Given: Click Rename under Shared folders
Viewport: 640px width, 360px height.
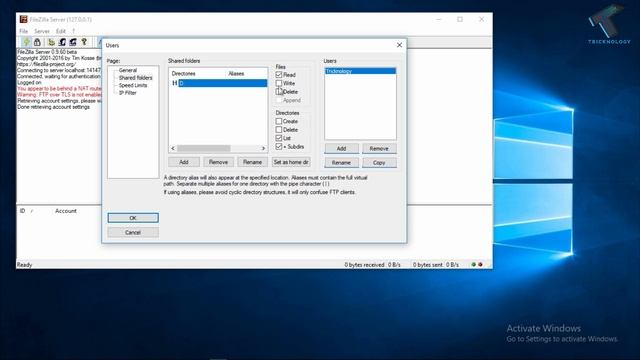Looking at the screenshot, I should tap(253, 162).
